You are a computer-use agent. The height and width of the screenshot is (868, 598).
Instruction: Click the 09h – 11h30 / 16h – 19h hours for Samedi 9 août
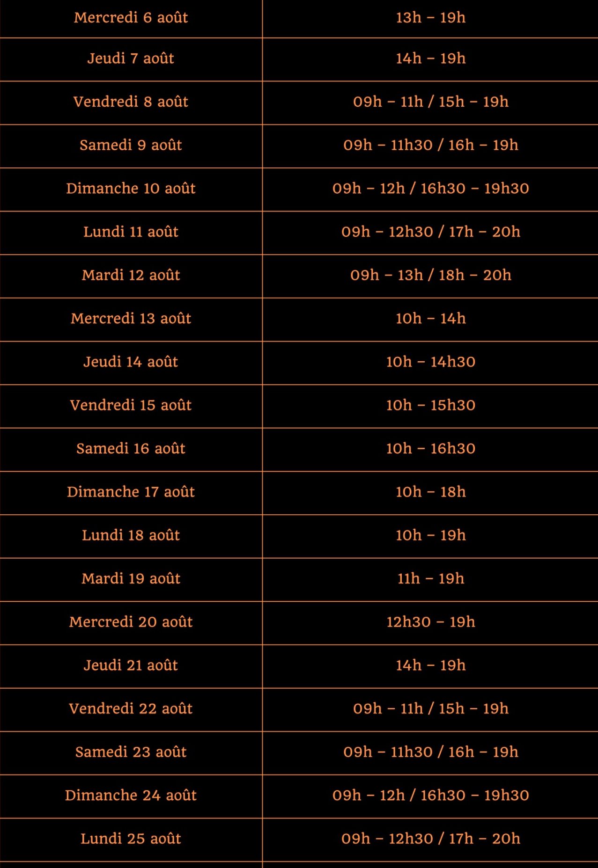coord(430,146)
